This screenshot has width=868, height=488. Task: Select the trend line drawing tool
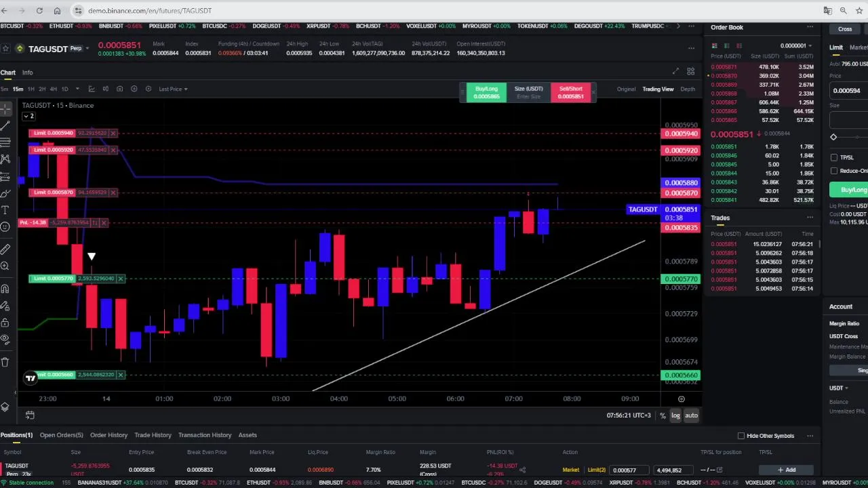coord(5,125)
